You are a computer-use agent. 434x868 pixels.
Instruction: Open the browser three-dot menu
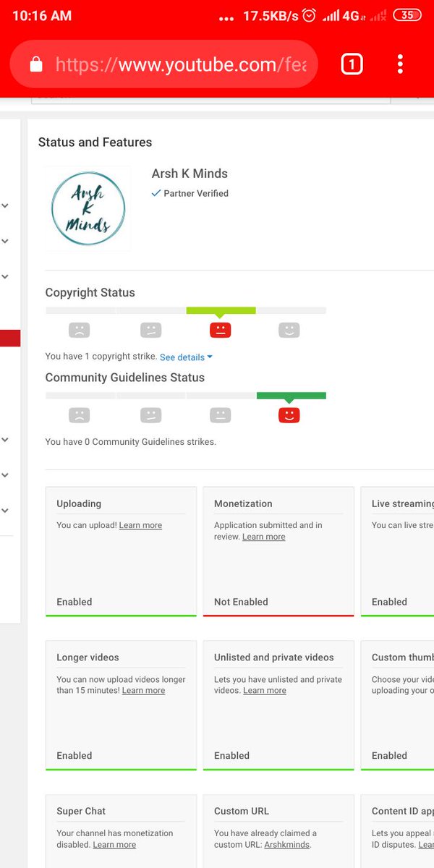[x=400, y=64]
